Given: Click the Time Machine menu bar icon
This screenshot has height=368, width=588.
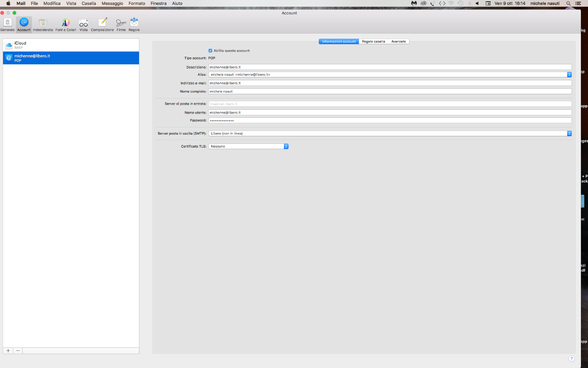Looking at the screenshot, I should [x=460, y=3].
